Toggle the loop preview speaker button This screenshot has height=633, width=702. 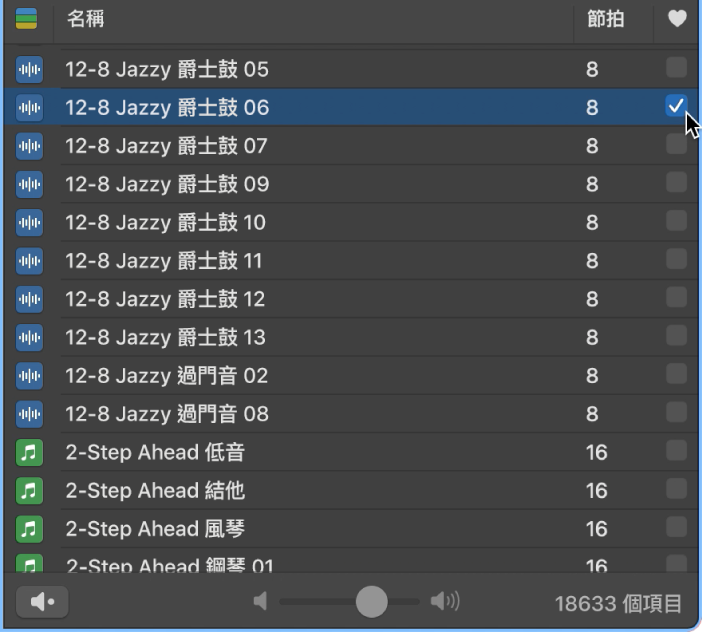[x=42, y=602]
